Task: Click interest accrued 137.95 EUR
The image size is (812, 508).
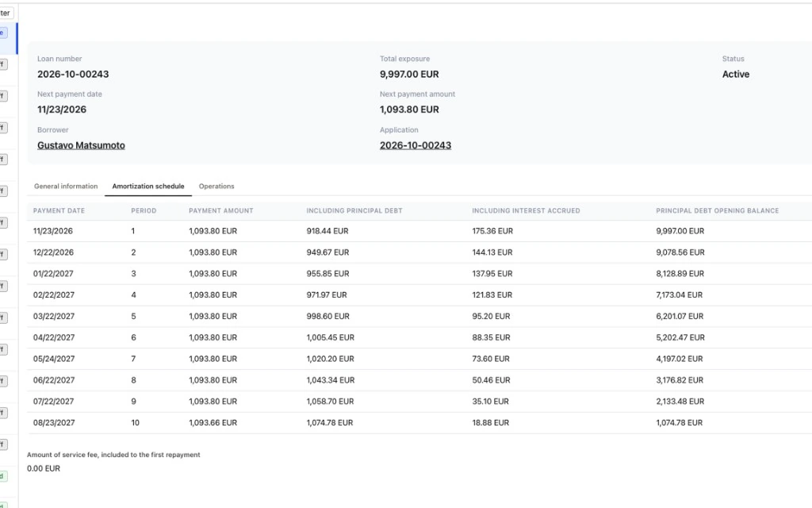Action: pyautogui.click(x=492, y=274)
